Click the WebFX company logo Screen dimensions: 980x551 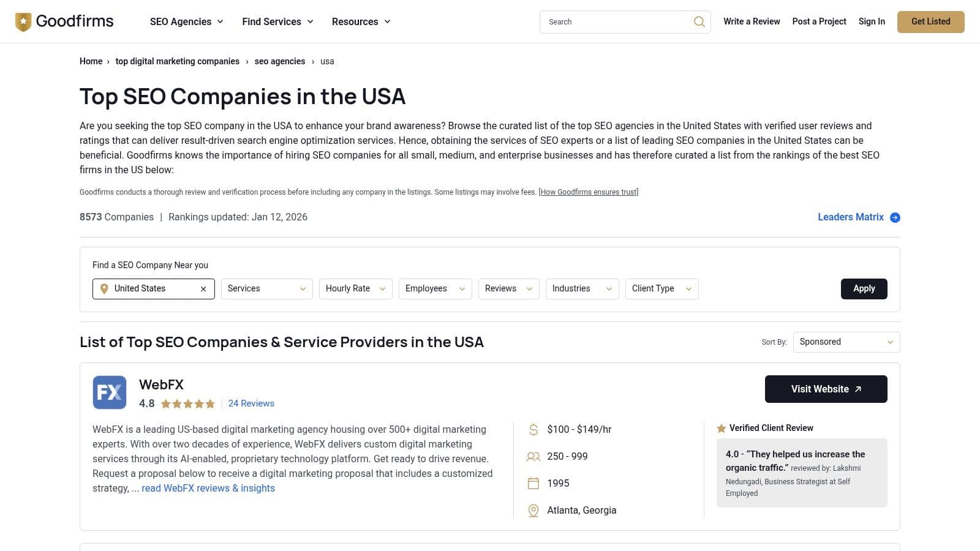(x=110, y=392)
